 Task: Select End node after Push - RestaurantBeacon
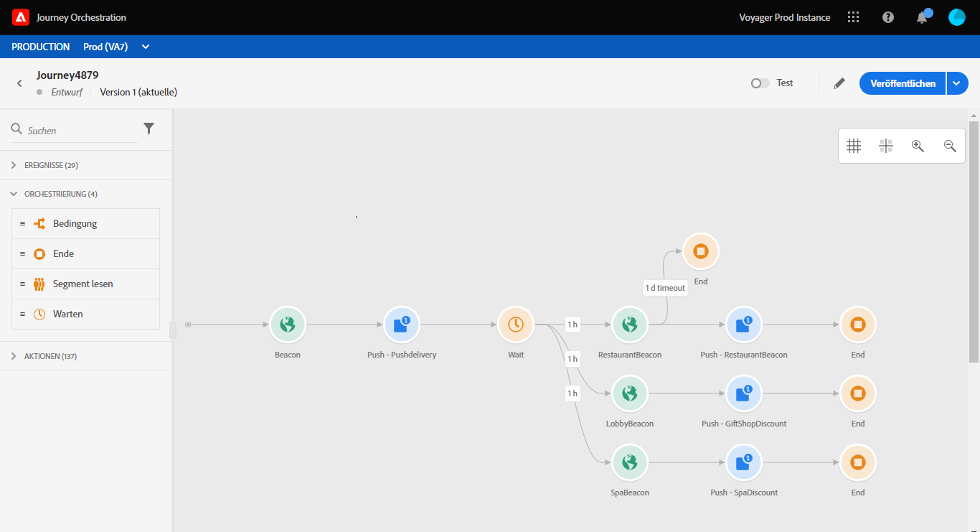click(x=858, y=325)
